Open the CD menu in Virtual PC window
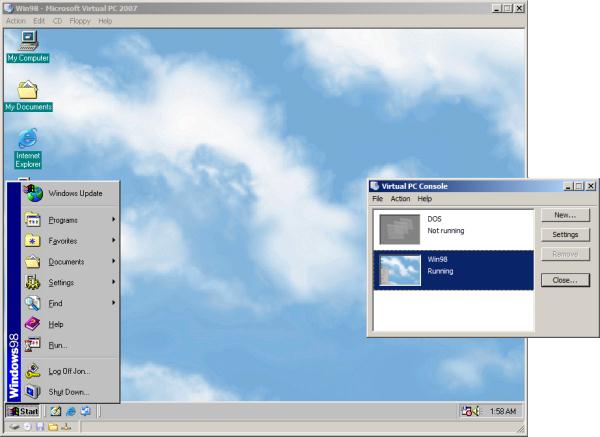This screenshot has height=437, width=600. 57,21
